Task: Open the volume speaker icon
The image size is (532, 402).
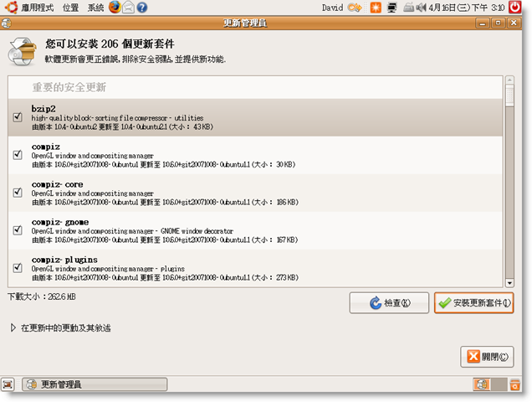Action: click(421, 8)
